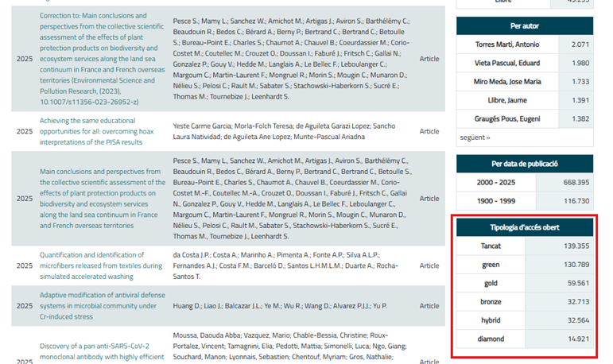
Task: Show more authors with 'següent »'
Action: pyautogui.click(x=475, y=137)
